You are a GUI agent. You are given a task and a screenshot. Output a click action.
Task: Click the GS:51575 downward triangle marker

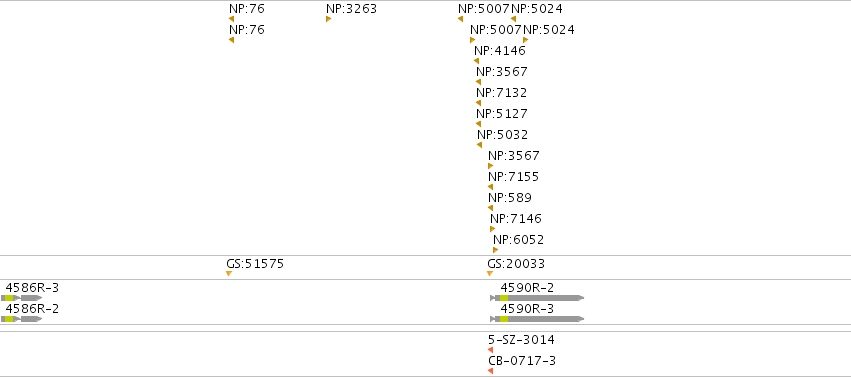[x=229, y=273]
